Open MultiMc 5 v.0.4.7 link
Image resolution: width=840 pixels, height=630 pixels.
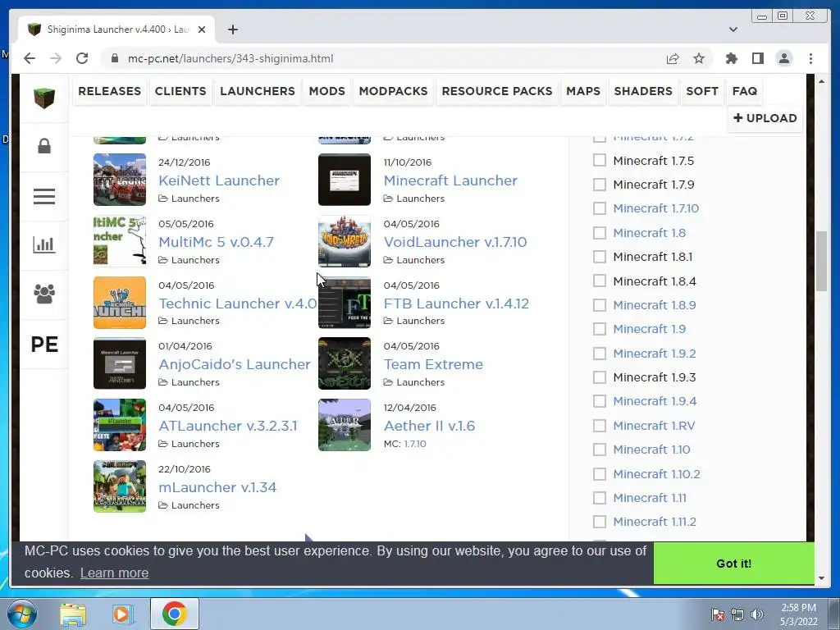[x=216, y=242]
